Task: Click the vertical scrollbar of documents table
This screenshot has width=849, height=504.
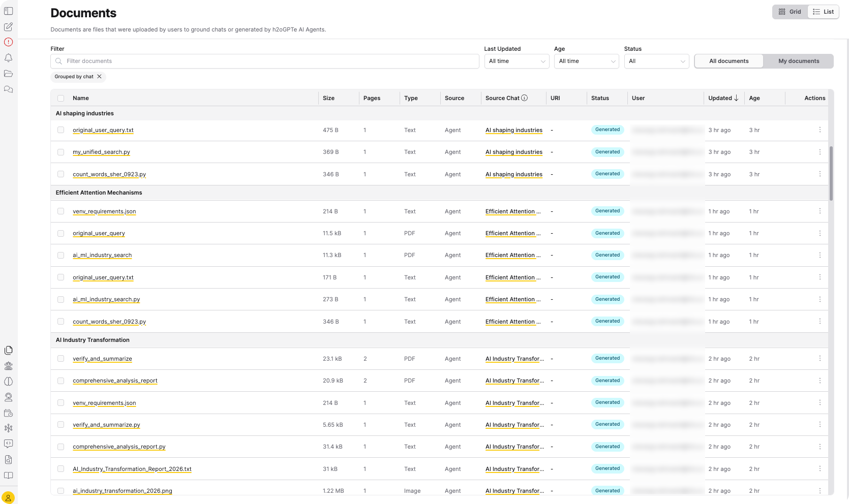Action: pyautogui.click(x=831, y=173)
